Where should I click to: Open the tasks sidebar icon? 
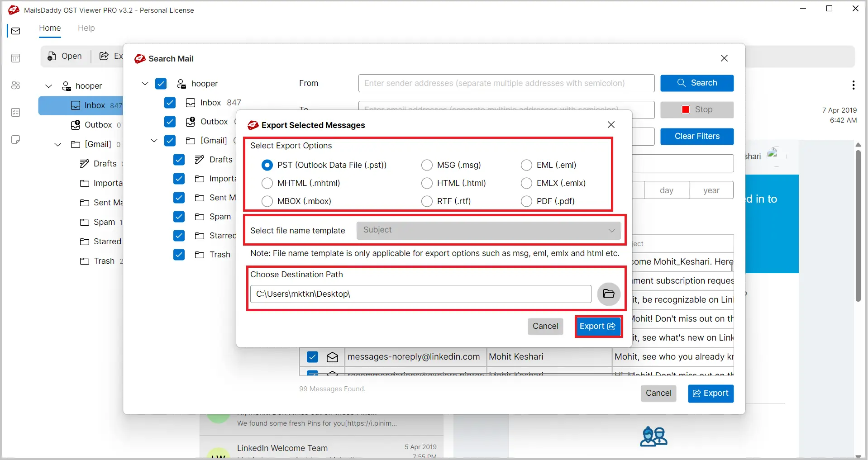[x=16, y=112]
